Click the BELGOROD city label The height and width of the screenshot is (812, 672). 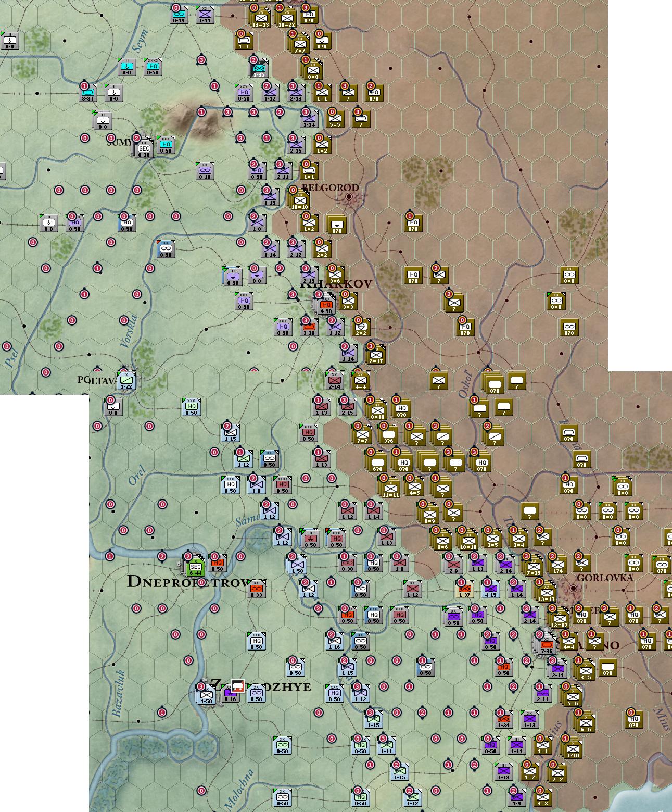point(330,187)
